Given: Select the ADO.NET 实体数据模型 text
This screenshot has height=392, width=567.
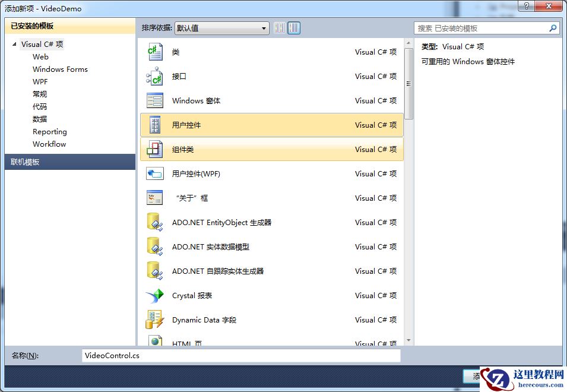Looking at the screenshot, I should (x=210, y=246).
